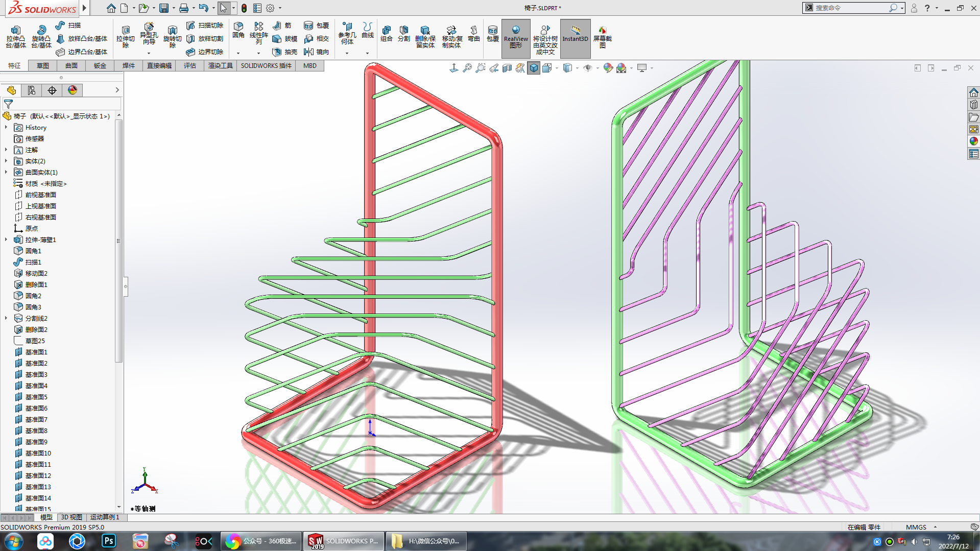Image resolution: width=980 pixels, height=551 pixels.
Task: Choose the 放样切割 lofted cut tool
Action: 205,38
